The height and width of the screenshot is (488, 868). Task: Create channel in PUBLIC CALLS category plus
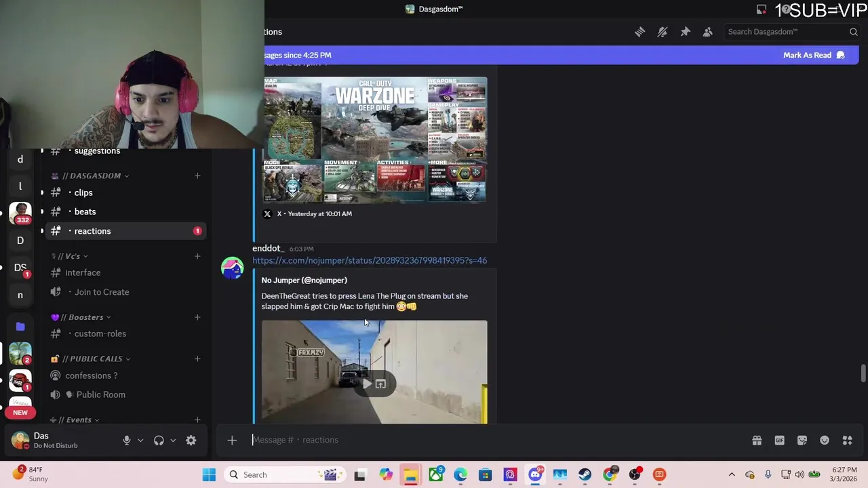(197, 359)
